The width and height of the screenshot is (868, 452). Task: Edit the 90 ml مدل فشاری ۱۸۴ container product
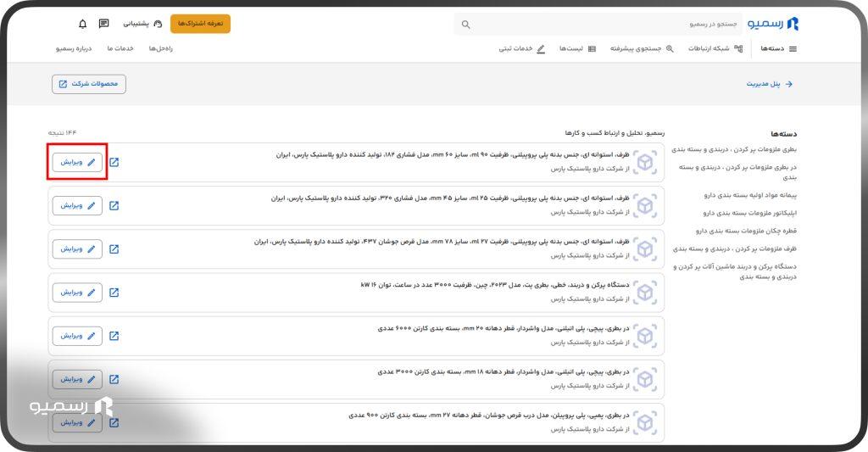click(x=77, y=162)
